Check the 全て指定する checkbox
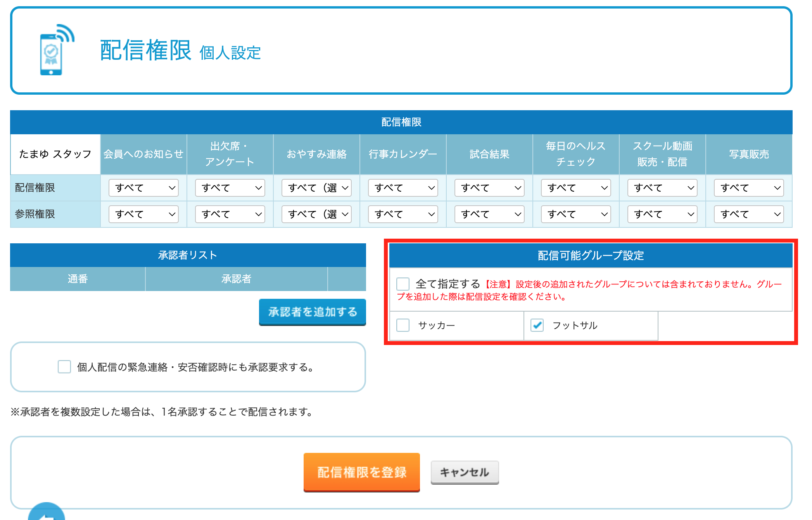The width and height of the screenshot is (812, 520). (403, 284)
